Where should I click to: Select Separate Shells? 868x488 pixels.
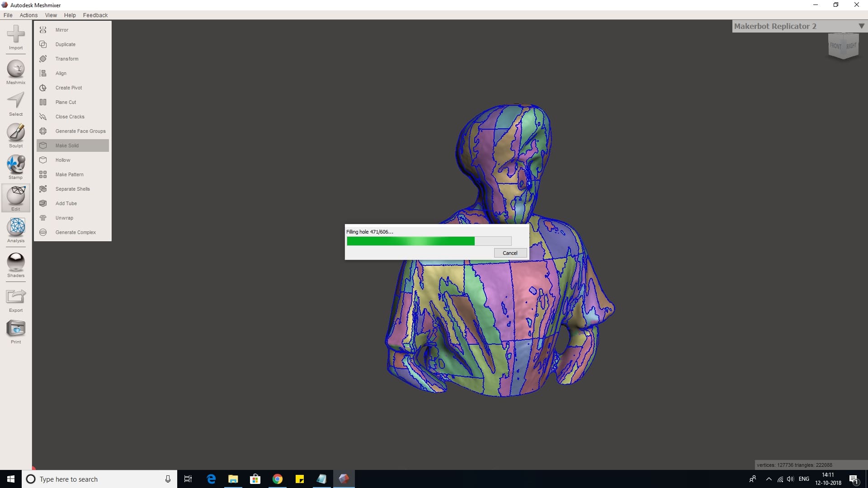[x=73, y=189]
